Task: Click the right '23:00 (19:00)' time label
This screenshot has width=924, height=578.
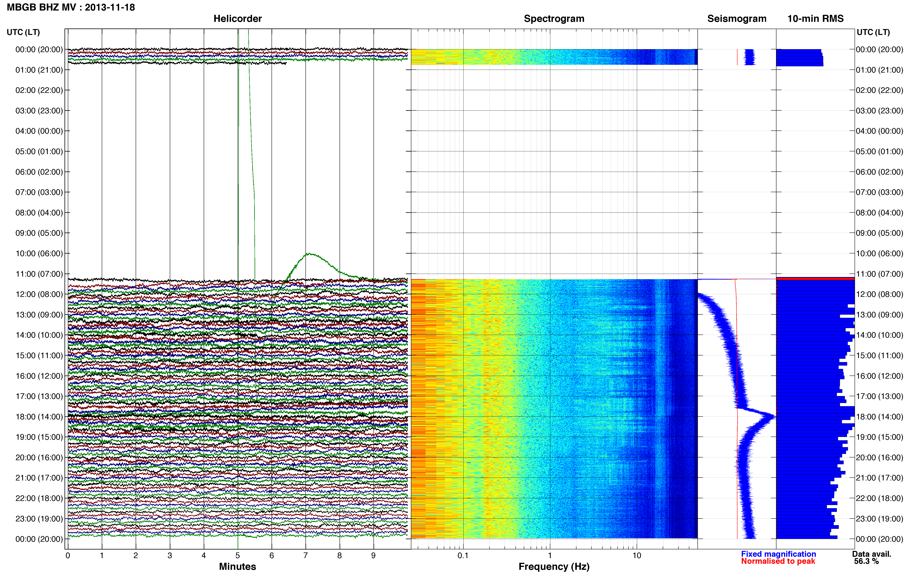Action: 879,519
